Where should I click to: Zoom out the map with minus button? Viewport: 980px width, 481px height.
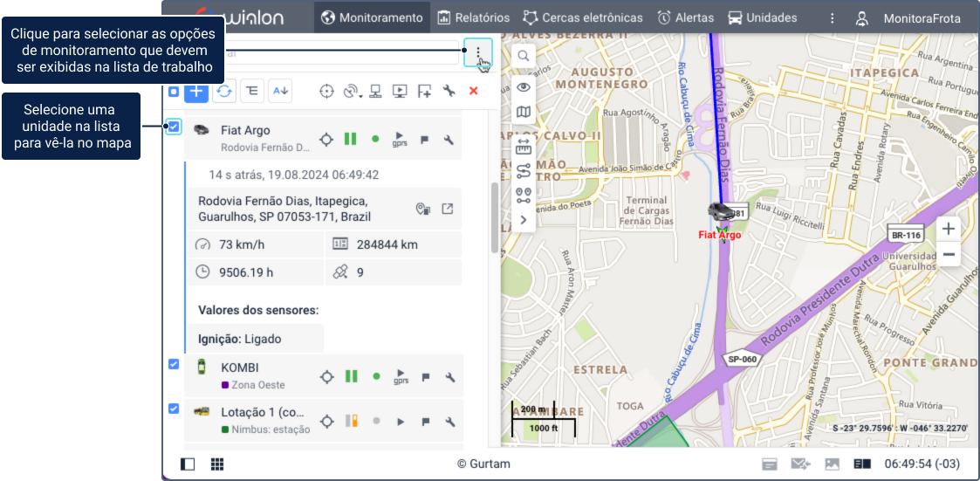click(948, 254)
